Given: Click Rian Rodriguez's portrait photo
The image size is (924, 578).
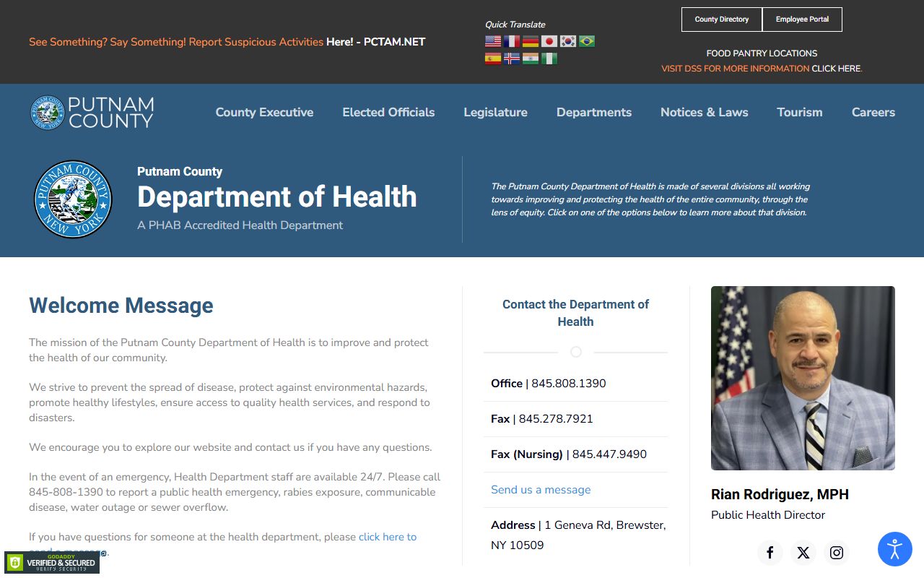Looking at the screenshot, I should pos(803,378).
